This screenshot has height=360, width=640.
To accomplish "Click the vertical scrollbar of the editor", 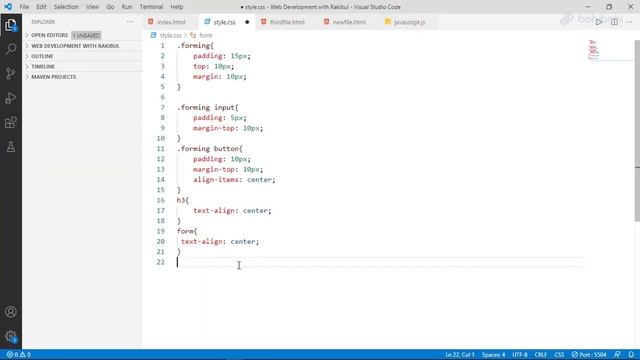I will [637, 131].
